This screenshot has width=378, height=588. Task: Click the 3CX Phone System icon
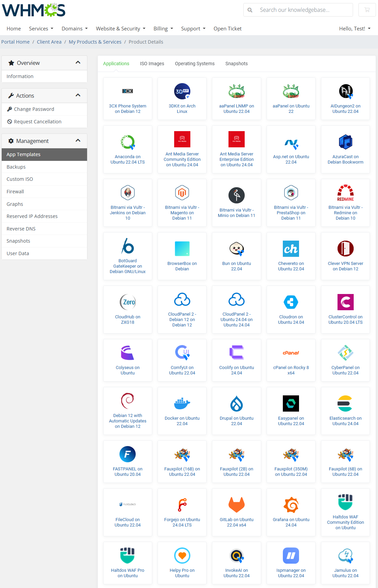(128, 91)
